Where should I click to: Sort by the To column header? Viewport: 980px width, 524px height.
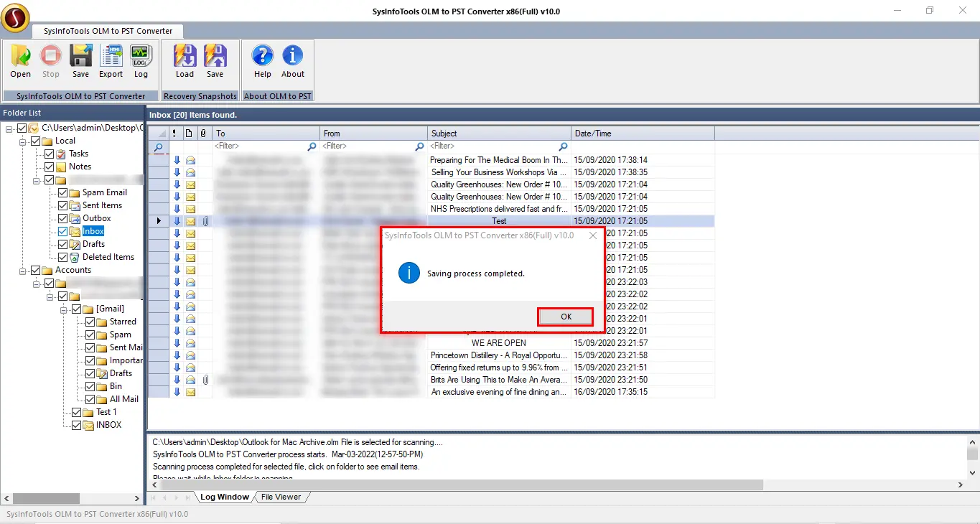[x=266, y=133]
